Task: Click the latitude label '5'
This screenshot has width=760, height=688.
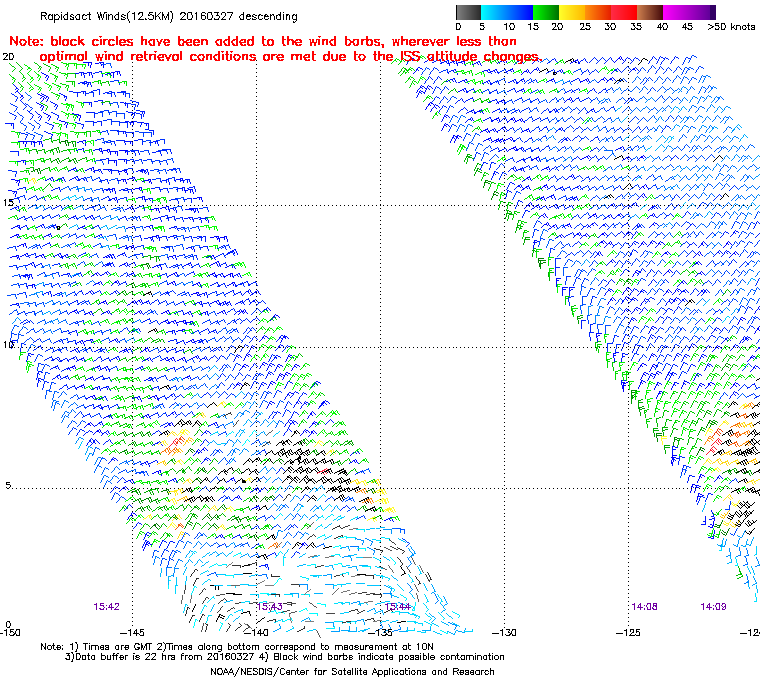Action: coord(8,485)
